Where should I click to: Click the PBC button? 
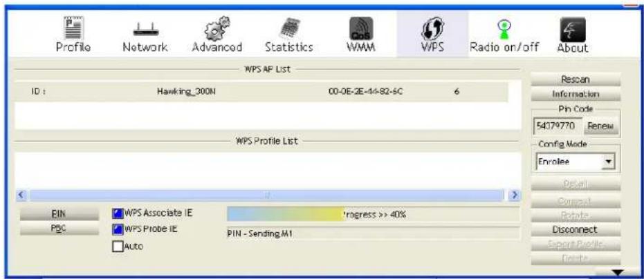click(x=59, y=229)
